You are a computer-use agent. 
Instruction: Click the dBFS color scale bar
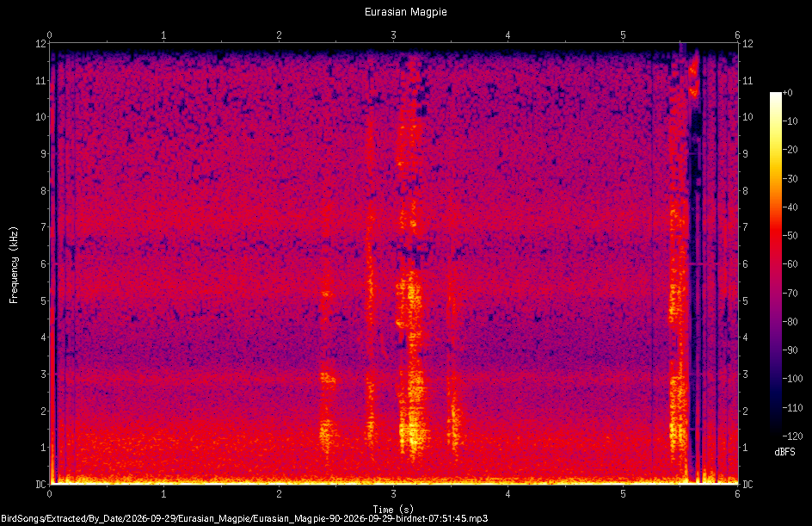775,264
